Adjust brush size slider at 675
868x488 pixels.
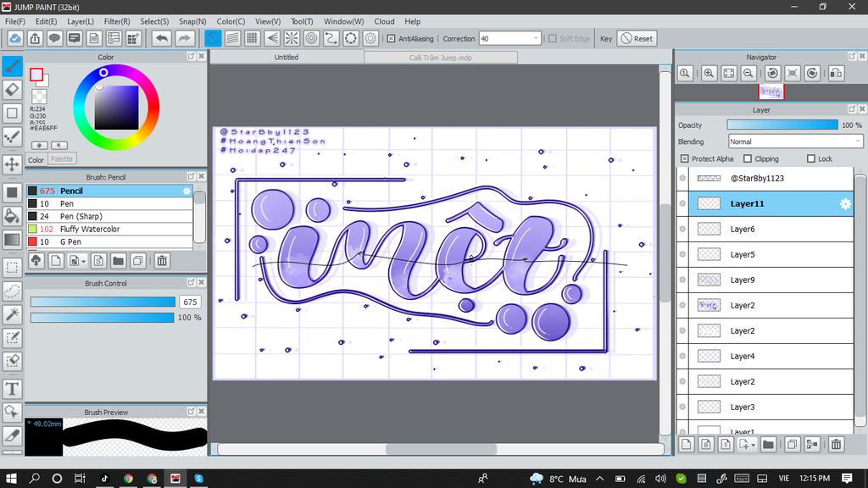tap(103, 302)
